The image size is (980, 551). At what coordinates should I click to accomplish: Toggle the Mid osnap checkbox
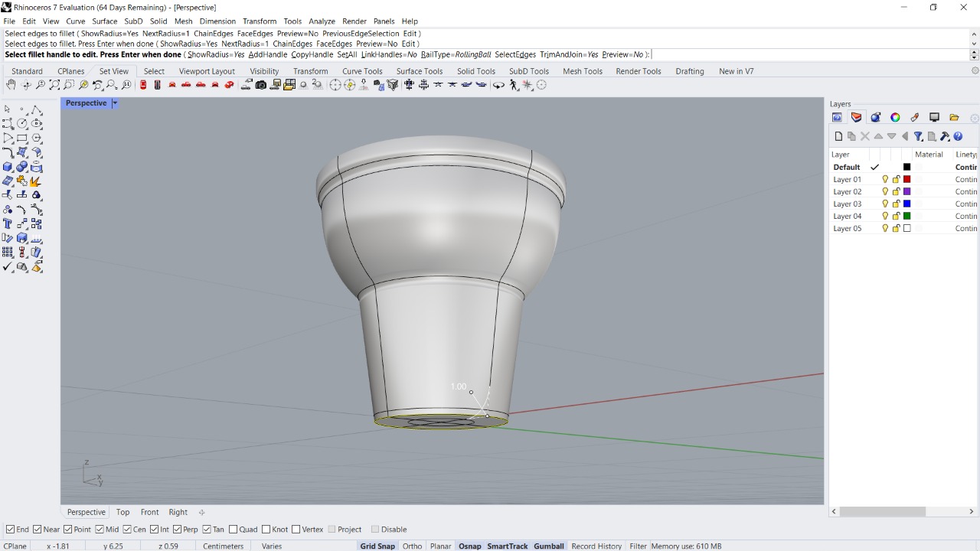100,530
